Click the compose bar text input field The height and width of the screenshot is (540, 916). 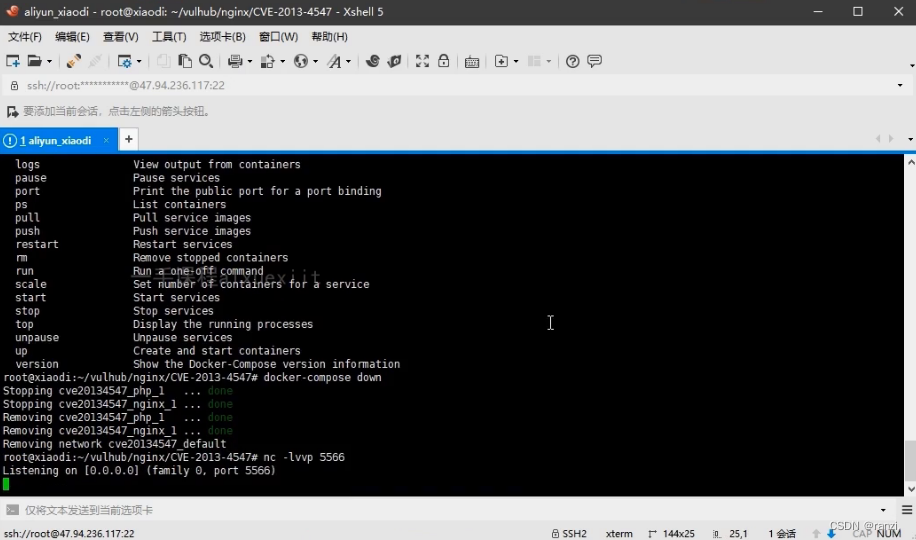(x=450, y=510)
